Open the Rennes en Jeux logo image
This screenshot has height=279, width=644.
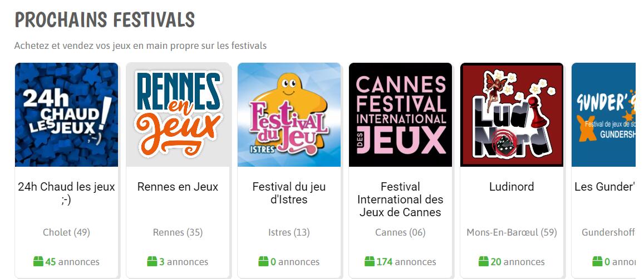click(178, 115)
